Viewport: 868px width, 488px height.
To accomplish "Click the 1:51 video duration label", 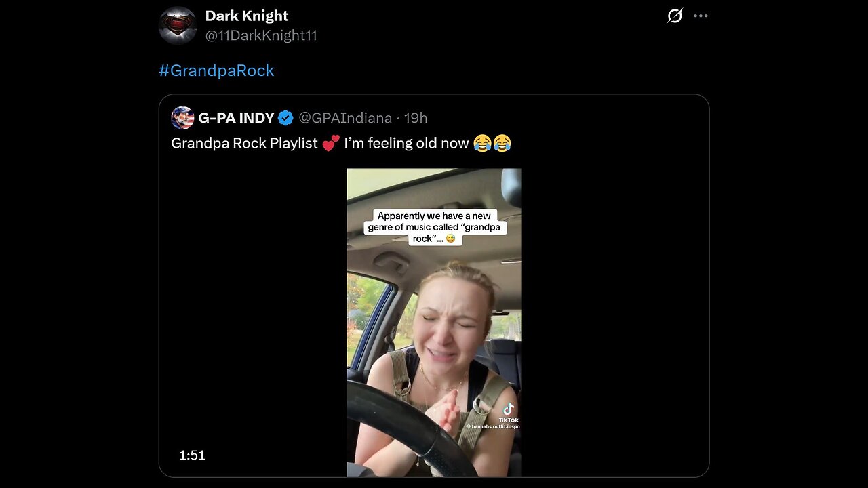I will coord(192,455).
